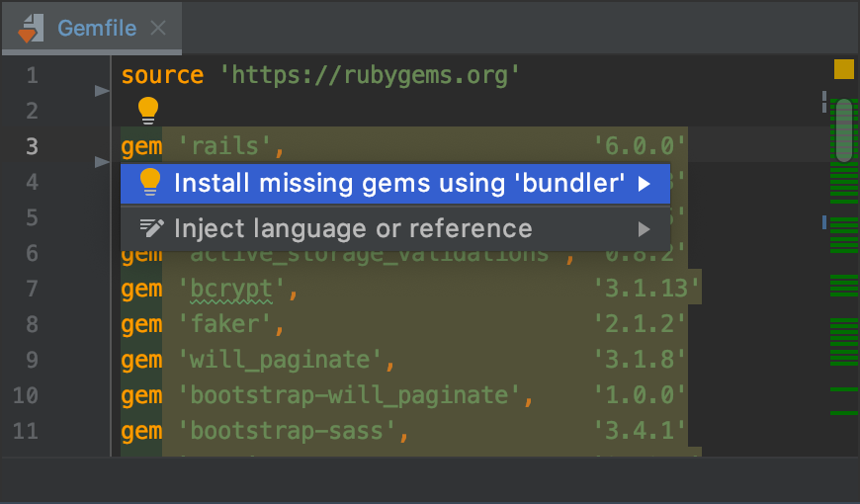Click the yellow inspection status square indicator
Image resolution: width=860 pixels, height=504 pixels.
pyautogui.click(x=843, y=69)
